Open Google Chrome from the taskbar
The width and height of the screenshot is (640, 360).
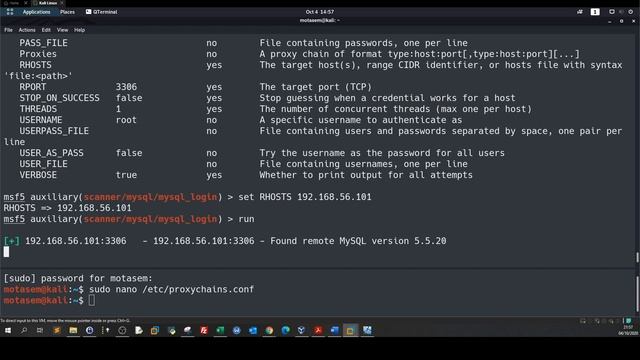(x=269, y=330)
